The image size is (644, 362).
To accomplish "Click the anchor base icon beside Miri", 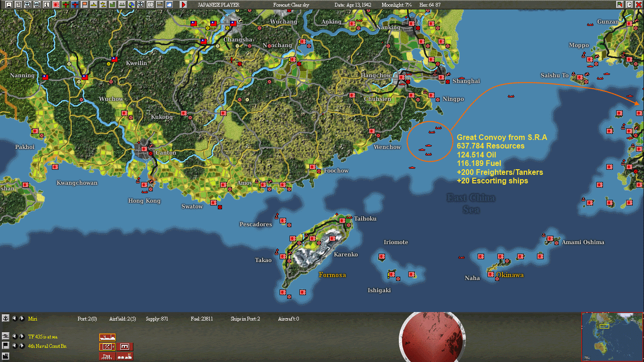I will 6,319.
